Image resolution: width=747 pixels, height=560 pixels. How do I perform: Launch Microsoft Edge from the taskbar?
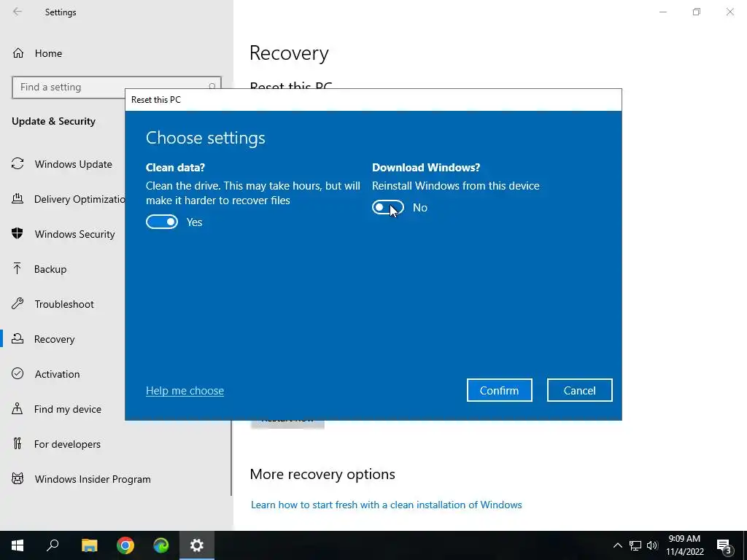pyautogui.click(x=161, y=545)
